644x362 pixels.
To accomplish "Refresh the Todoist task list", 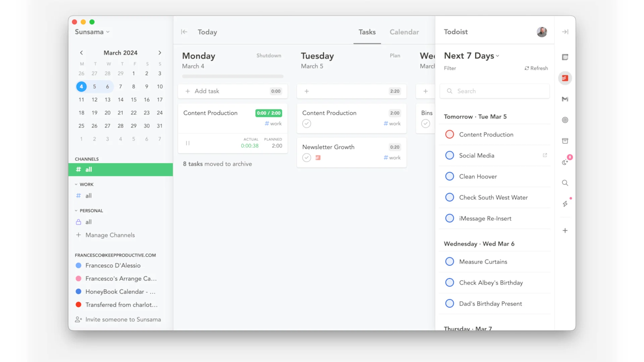I will [x=536, y=68].
